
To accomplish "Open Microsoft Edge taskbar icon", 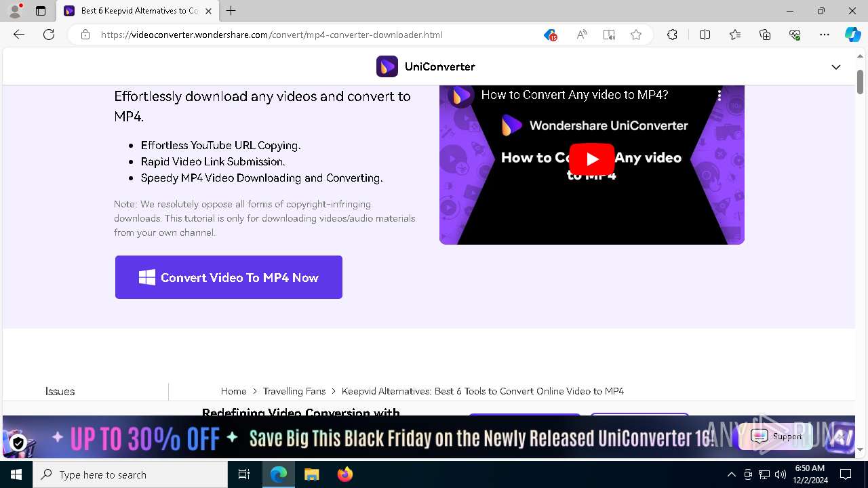I will [279, 474].
